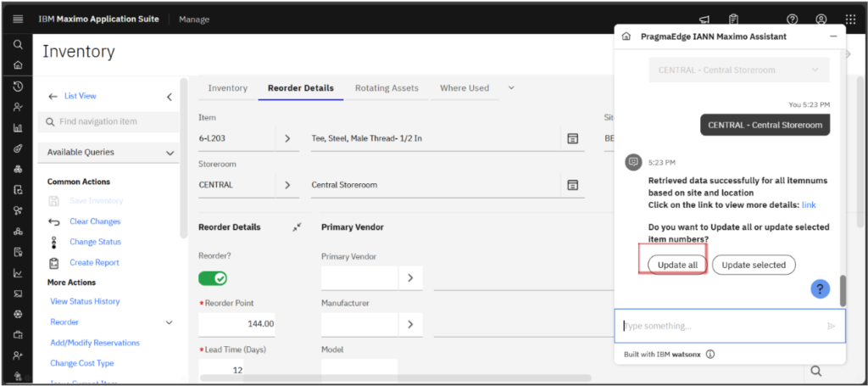Open the history clock icon in left rail
The height and width of the screenshot is (386, 868).
(x=18, y=86)
